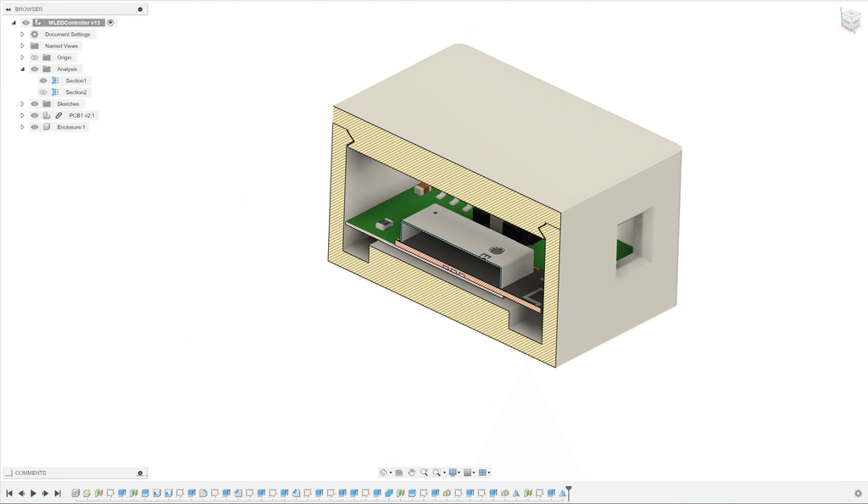Expand the Document Settings node
The width and height of the screenshot is (868, 504).
point(23,34)
